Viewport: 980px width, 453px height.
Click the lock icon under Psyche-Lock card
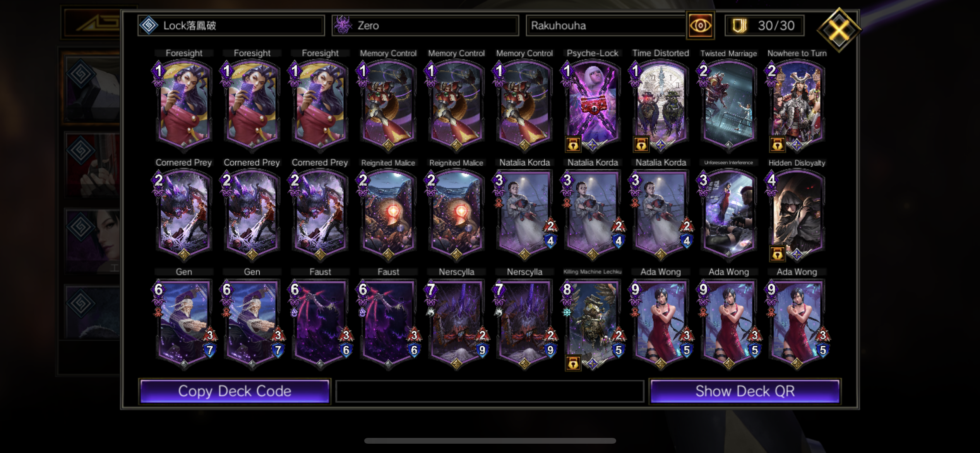[573, 145]
